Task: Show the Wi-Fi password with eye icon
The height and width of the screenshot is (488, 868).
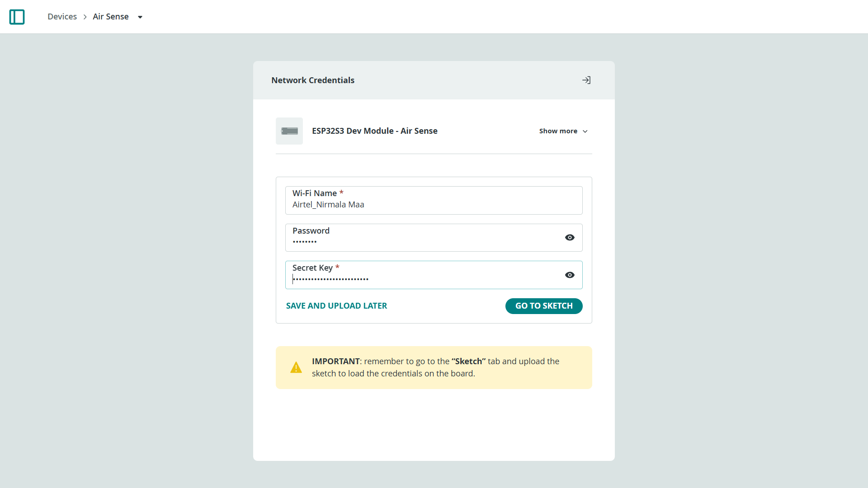Action: [x=570, y=238]
